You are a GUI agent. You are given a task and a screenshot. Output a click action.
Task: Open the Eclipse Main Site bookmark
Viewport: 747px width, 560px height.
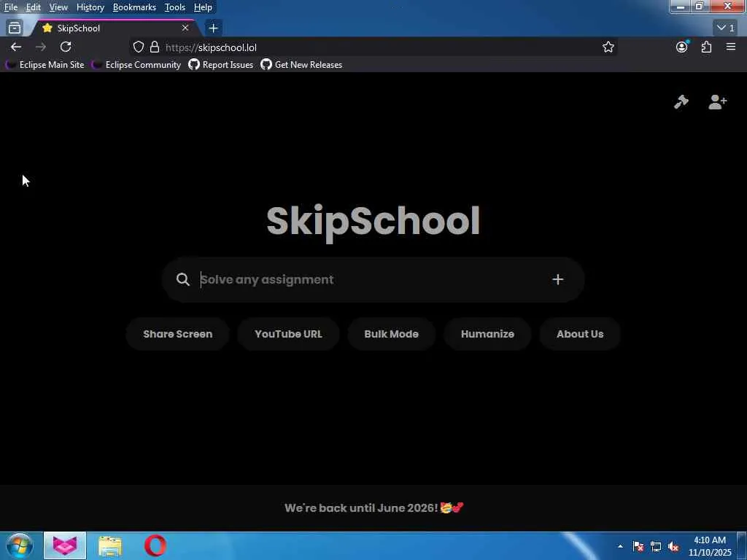click(44, 65)
